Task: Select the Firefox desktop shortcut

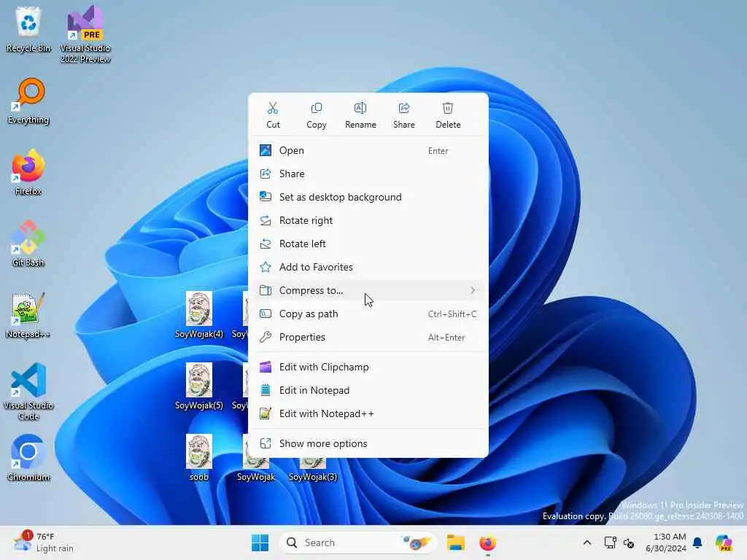Action: coord(28,172)
